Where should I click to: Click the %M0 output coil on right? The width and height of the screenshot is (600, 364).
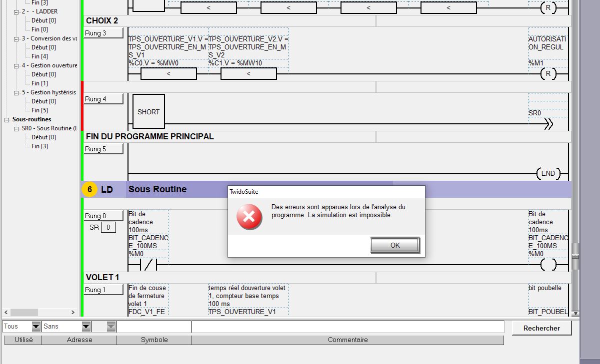point(548,265)
